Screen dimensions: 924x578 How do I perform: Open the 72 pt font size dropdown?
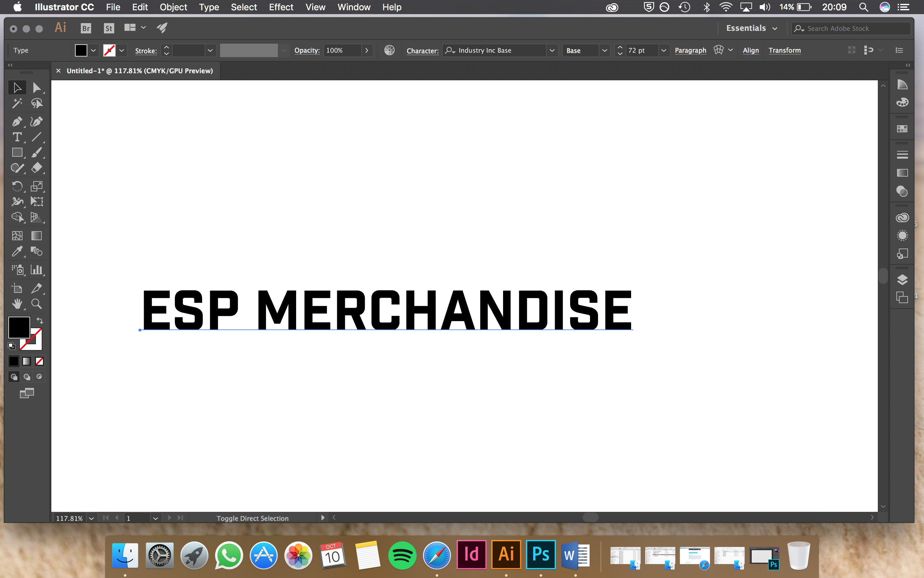click(663, 50)
